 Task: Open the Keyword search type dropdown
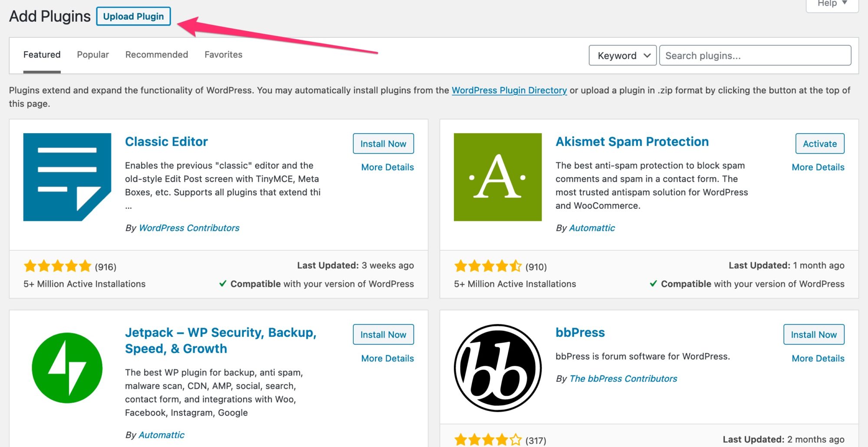tap(622, 56)
